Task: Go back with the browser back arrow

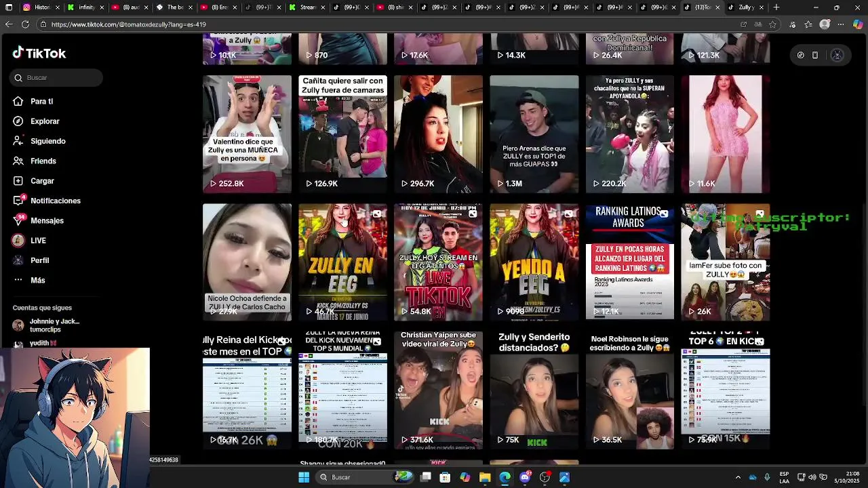Action: (9, 24)
